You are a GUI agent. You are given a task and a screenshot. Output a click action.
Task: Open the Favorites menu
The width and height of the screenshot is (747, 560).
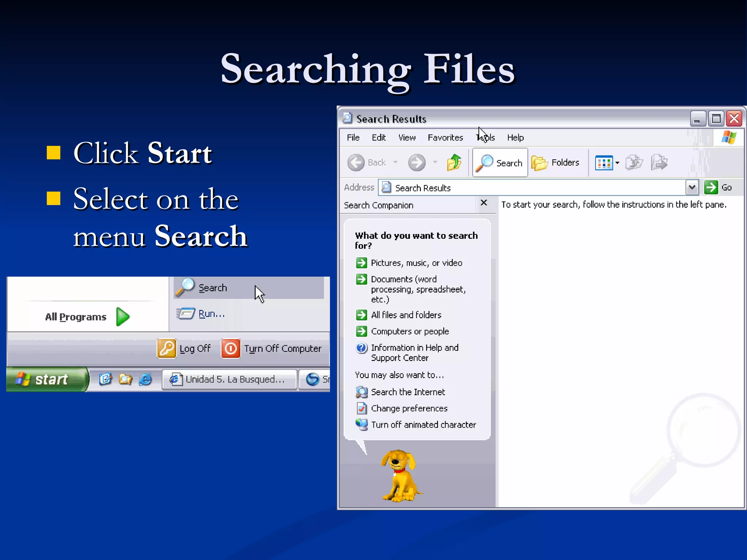coord(445,137)
